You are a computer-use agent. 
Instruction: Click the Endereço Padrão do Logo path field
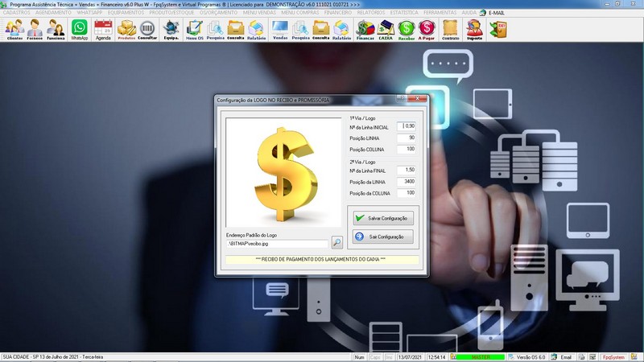click(x=277, y=244)
